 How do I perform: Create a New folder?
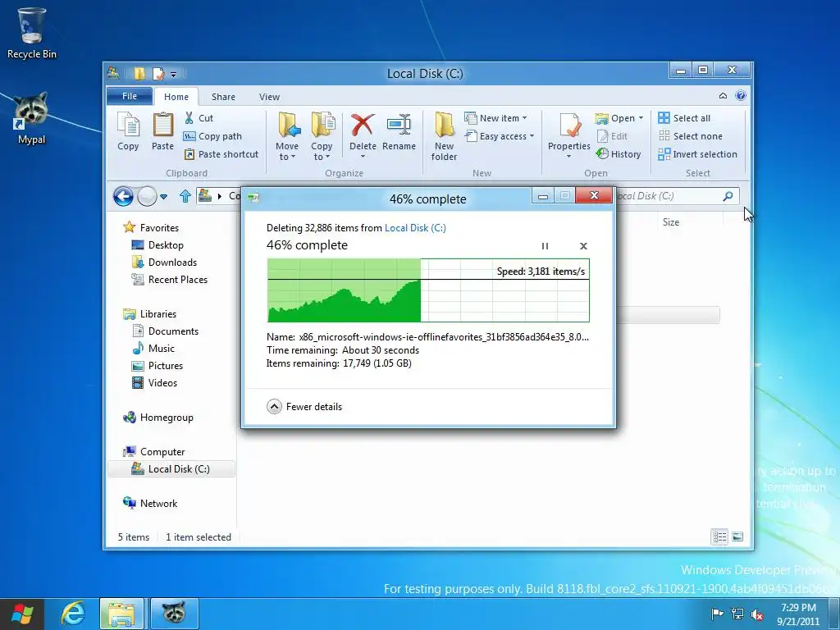444,136
